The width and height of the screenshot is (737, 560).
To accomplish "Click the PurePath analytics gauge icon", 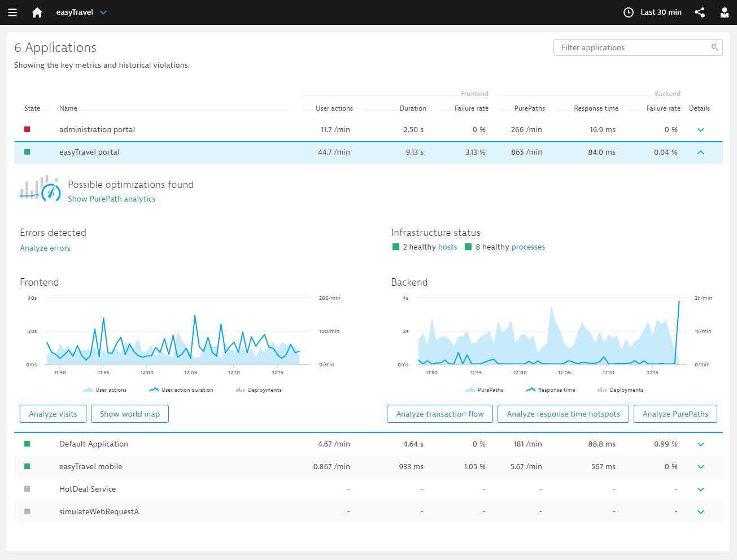I will pyautogui.click(x=40, y=188).
